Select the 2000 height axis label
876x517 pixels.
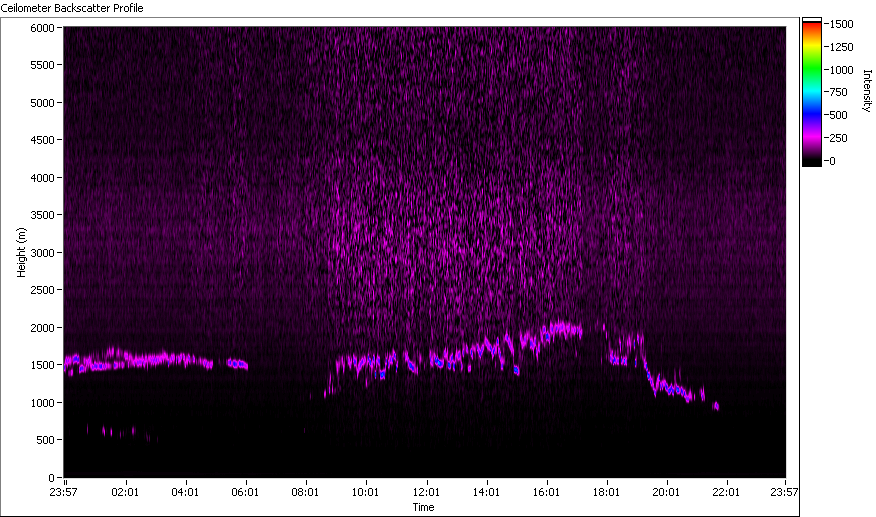coord(42,328)
